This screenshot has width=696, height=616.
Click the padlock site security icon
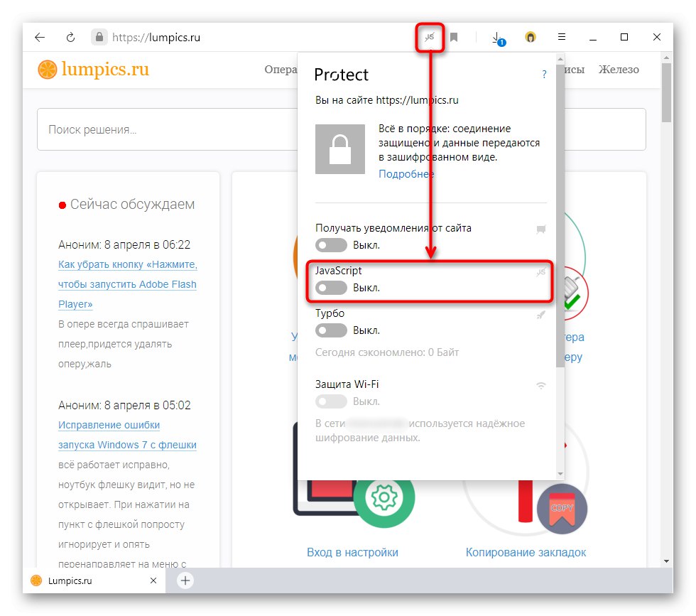coord(99,38)
